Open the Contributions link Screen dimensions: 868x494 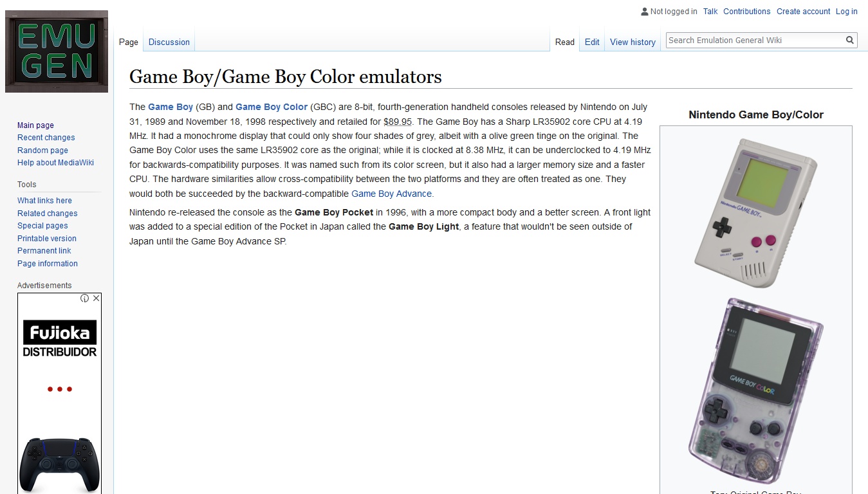tap(746, 12)
